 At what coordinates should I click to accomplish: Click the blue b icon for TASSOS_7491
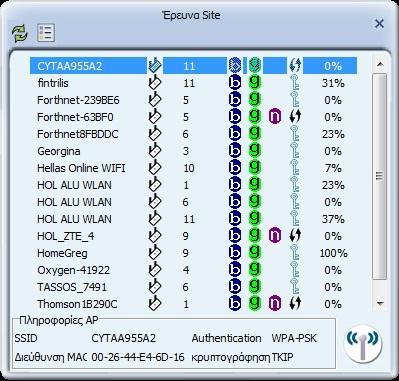tap(235, 287)
